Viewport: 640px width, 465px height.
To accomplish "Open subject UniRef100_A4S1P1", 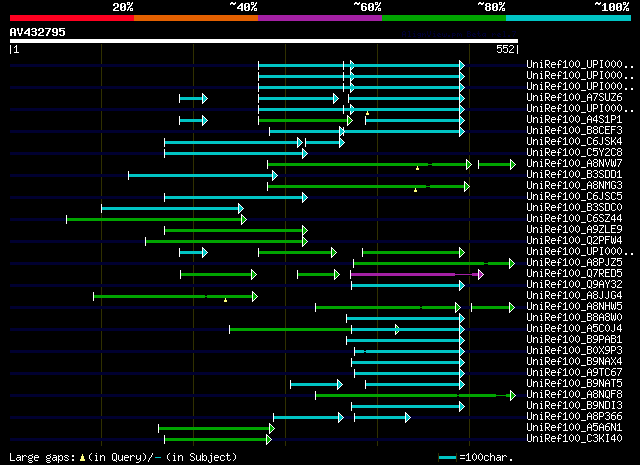I will click(x=574, y=120).
